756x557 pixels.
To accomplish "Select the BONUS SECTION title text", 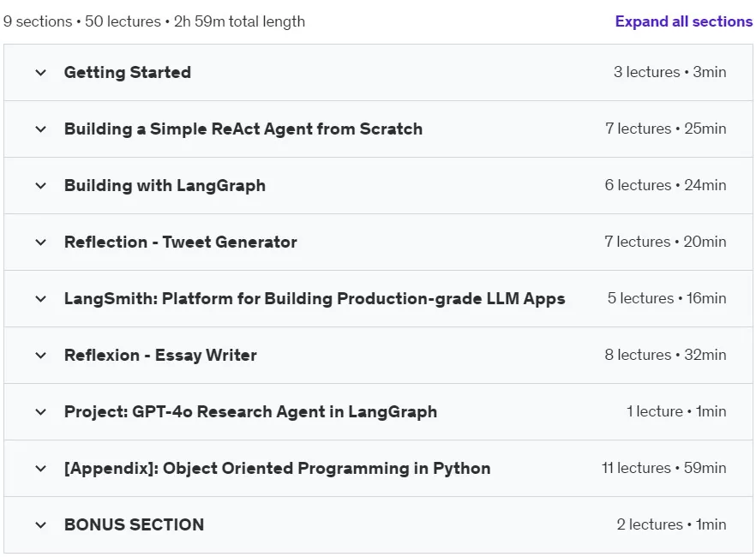I will pyautogui.click(x=134, y=524).
